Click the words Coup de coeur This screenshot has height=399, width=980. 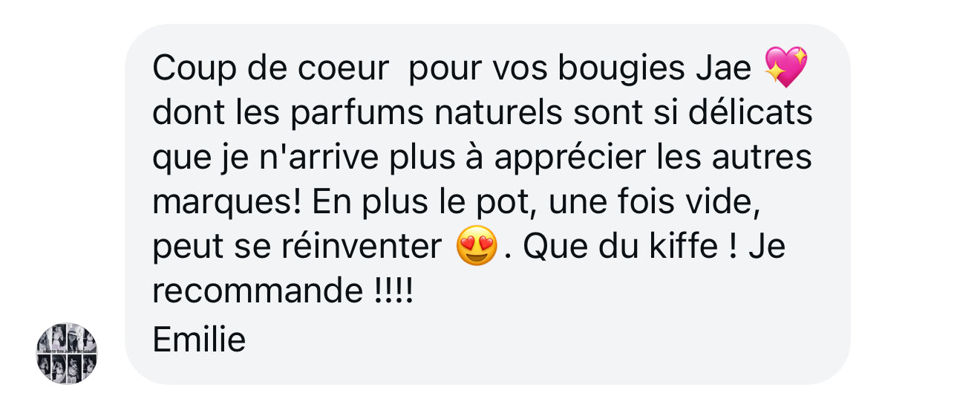click(x=270, y=68)
